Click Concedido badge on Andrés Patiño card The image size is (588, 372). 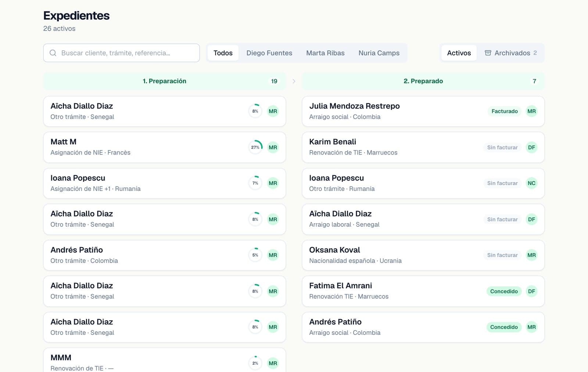[504, 327]
